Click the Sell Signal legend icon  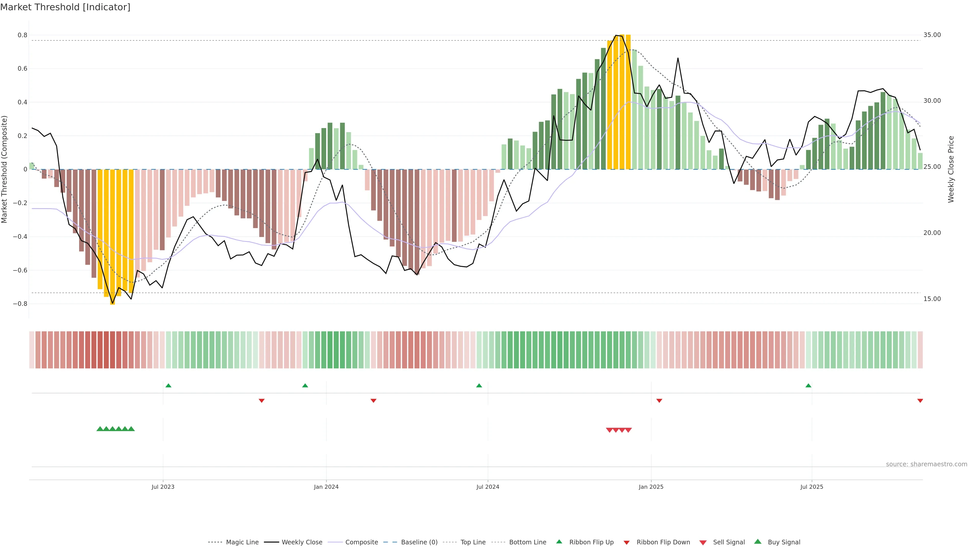[x=703, y=543]
